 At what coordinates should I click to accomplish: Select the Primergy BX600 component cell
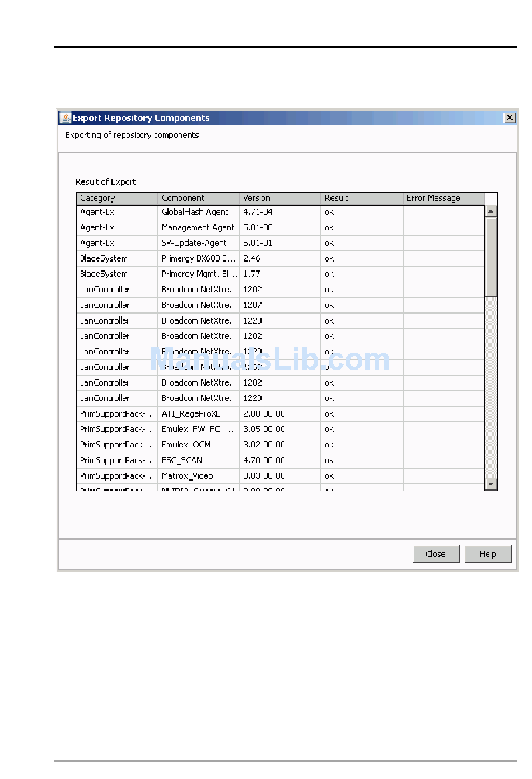198,259
